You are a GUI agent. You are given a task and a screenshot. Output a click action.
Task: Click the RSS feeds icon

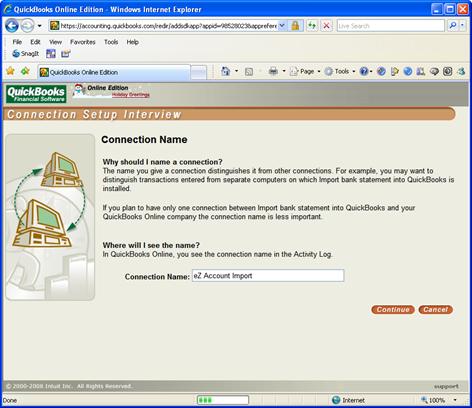click(249, 71)
